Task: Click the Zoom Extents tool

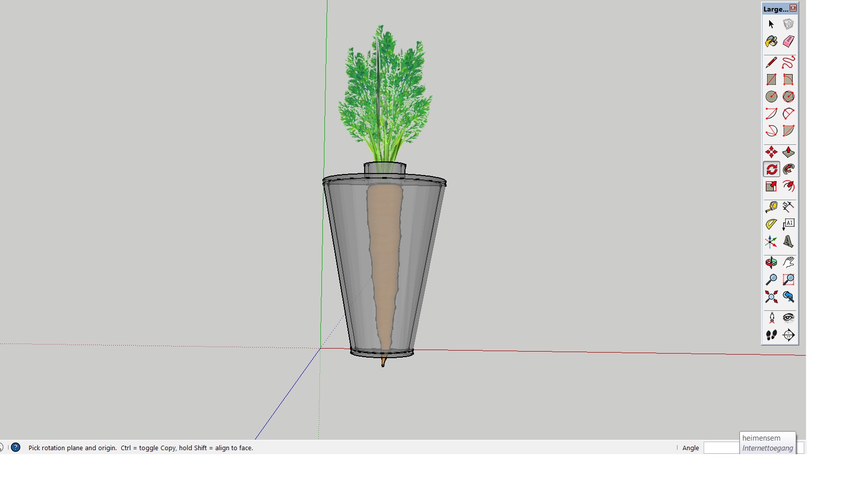Action: coord(771,297)
